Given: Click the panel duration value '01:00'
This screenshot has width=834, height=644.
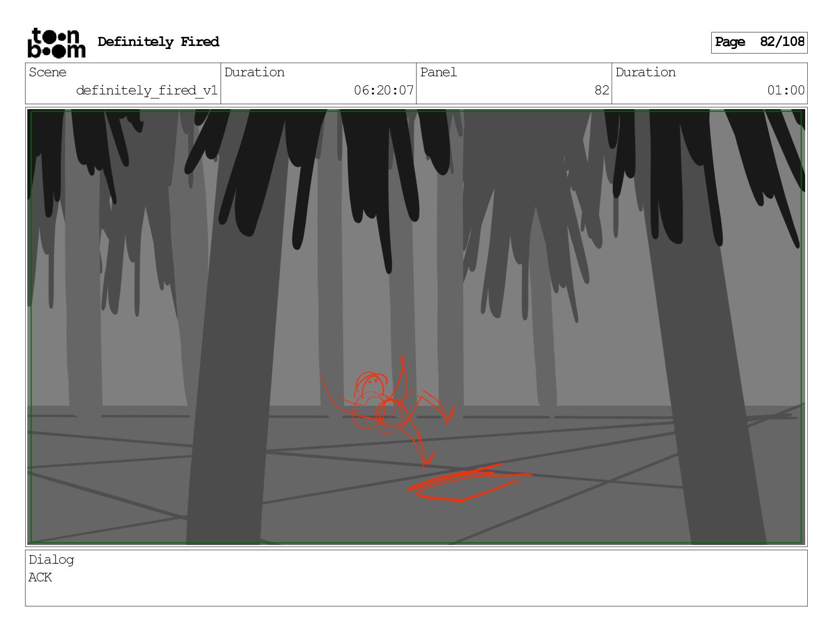Looking at the screenshot, I should point(785,90).
